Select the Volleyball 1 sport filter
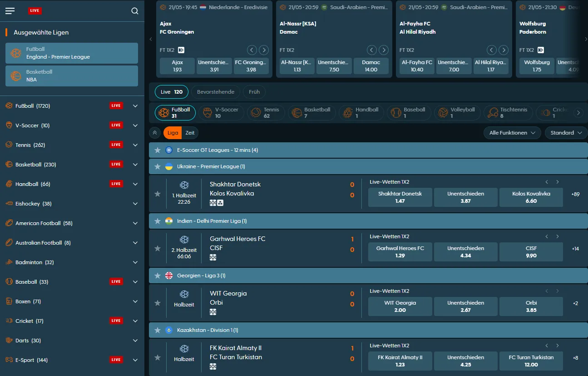 pyautogui.click(x=457, y=113)
